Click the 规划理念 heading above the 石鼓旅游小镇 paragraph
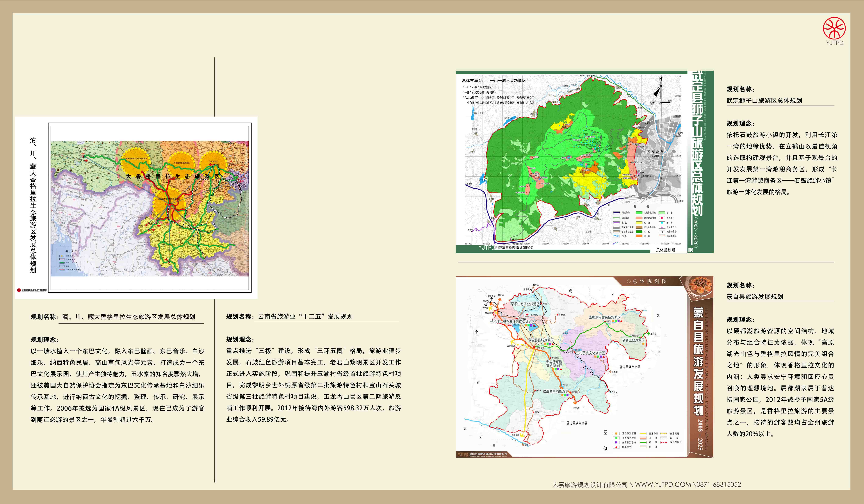 (740, 123)
